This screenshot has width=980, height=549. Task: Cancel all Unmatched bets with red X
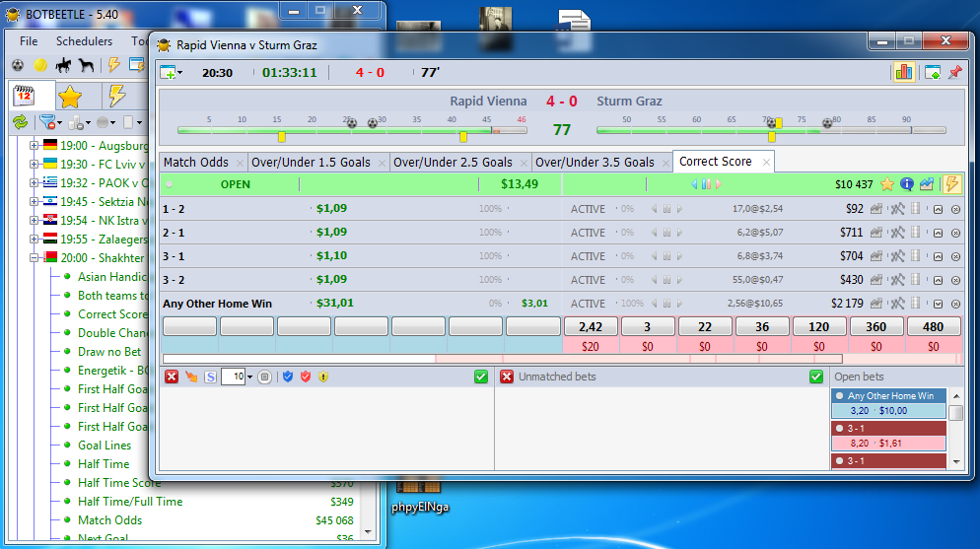coord(507,377)
